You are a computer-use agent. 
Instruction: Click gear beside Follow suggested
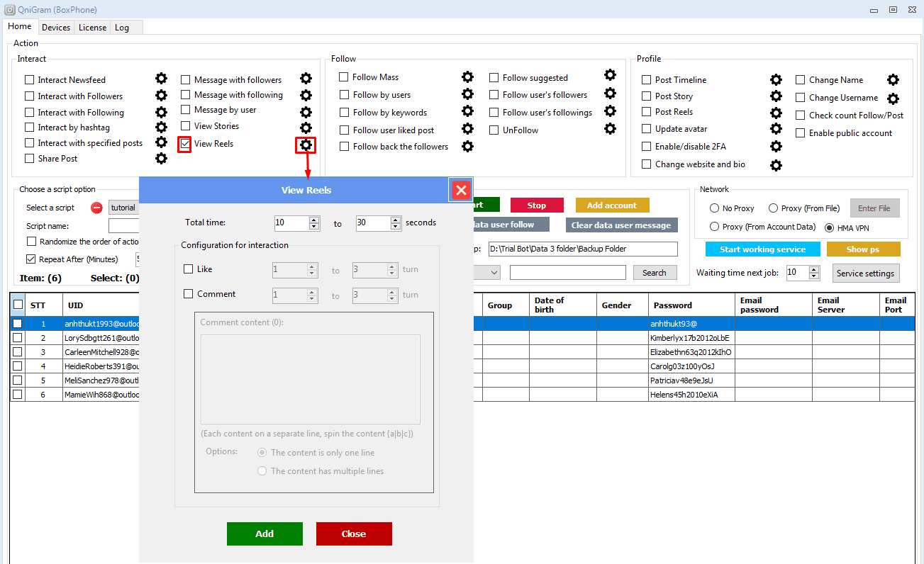tap(610, 75)
